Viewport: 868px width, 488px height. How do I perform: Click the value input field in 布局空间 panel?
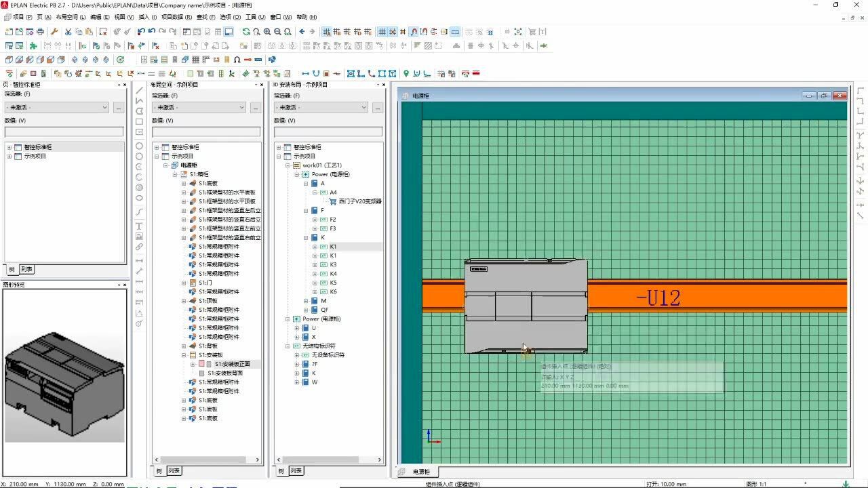click(206, 131)
